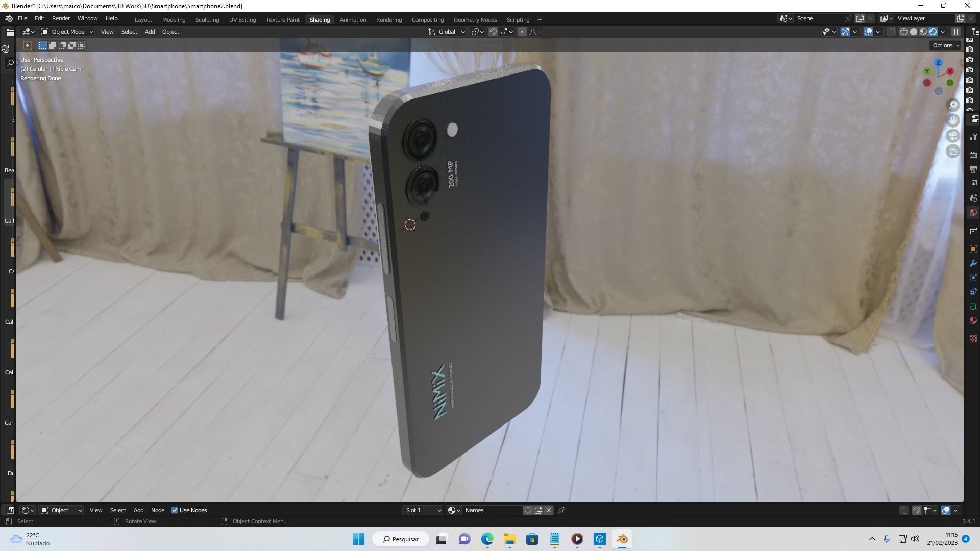This screenshot has width=980, height=551.
Task: Set selection mode to invert selection
Action: [72, 45]
